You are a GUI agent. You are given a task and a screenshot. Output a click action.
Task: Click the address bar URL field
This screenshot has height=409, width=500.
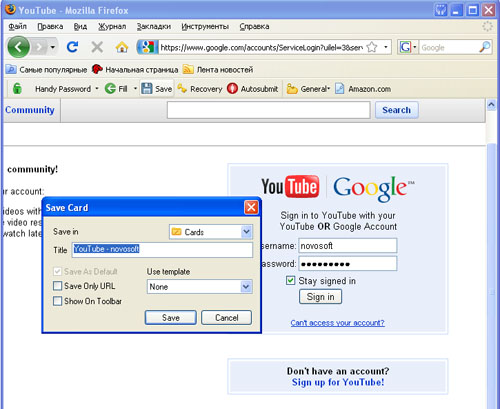(262, 47)
